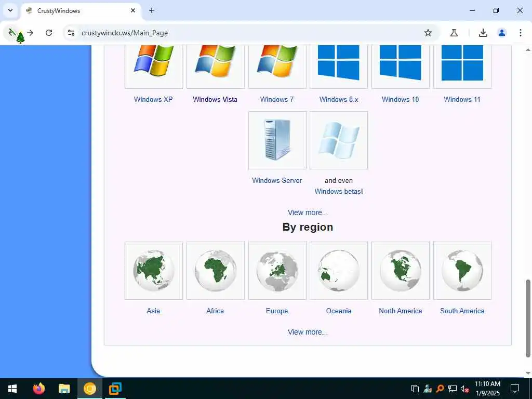View site information icon in address bar
Viewport: 532px width, 399px height.
tap(71, 33)
